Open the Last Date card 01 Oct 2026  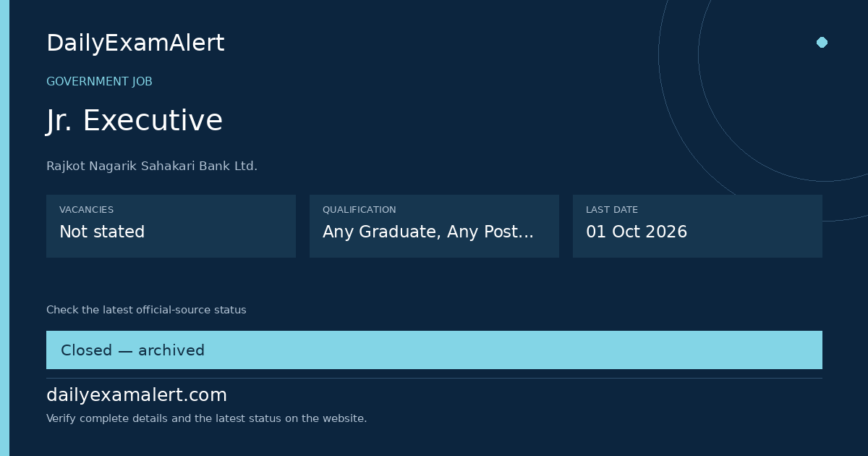tap(697, 226)
